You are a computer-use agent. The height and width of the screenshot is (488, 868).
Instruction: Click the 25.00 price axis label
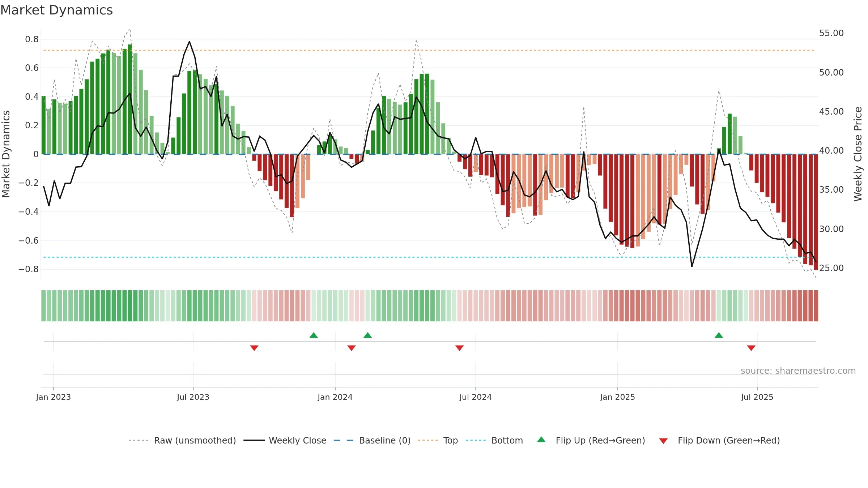tap(831, 268)
